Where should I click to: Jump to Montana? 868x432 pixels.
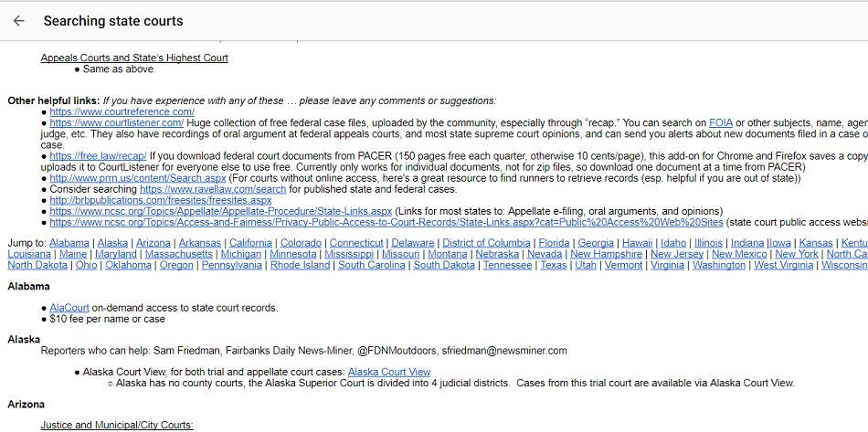[x=448, y=254]
